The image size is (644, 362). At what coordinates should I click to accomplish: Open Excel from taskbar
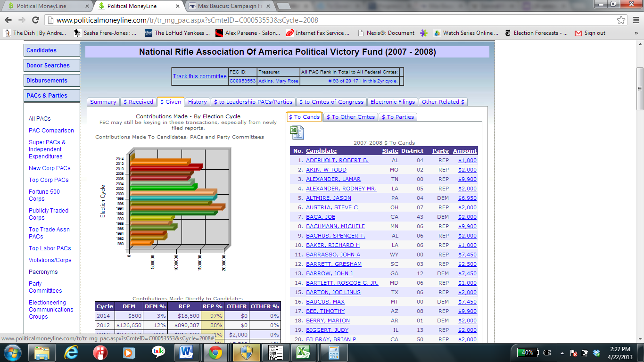click(303, 352)
